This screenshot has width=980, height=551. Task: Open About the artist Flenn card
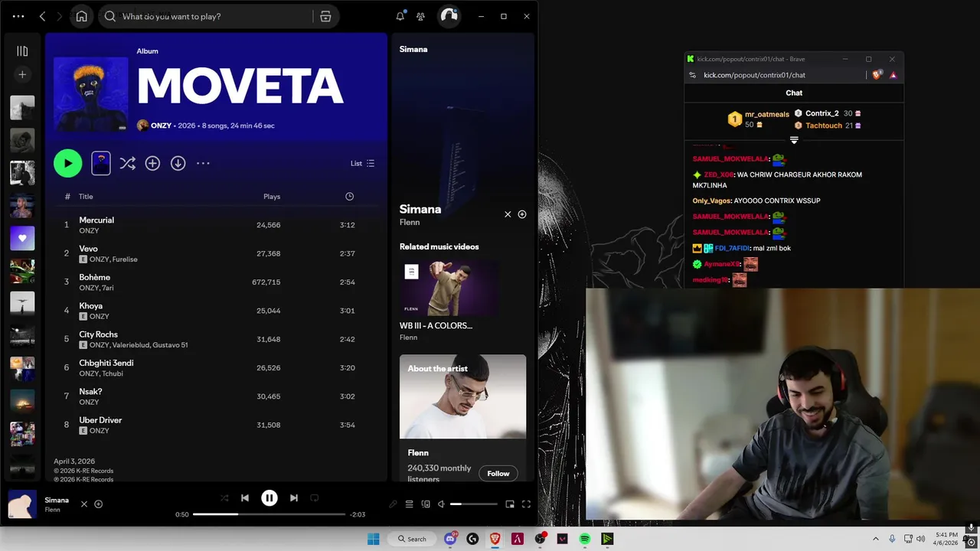coord(462,417)
